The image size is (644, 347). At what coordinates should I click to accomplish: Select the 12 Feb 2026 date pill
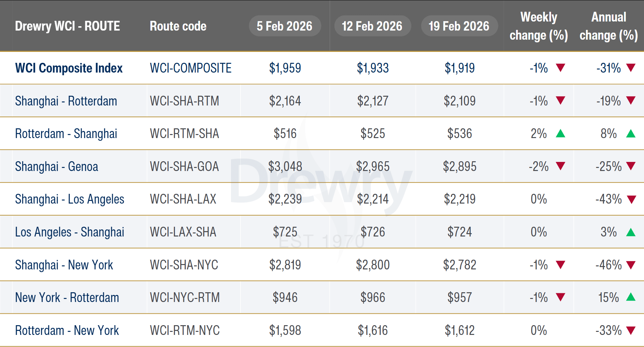pos(372,26)
